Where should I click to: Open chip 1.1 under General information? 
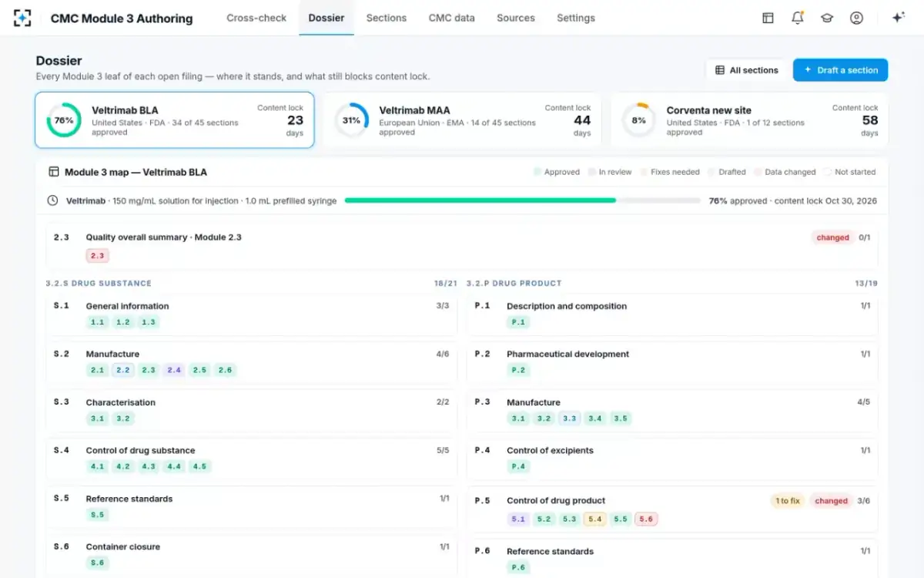coord(97,322)
